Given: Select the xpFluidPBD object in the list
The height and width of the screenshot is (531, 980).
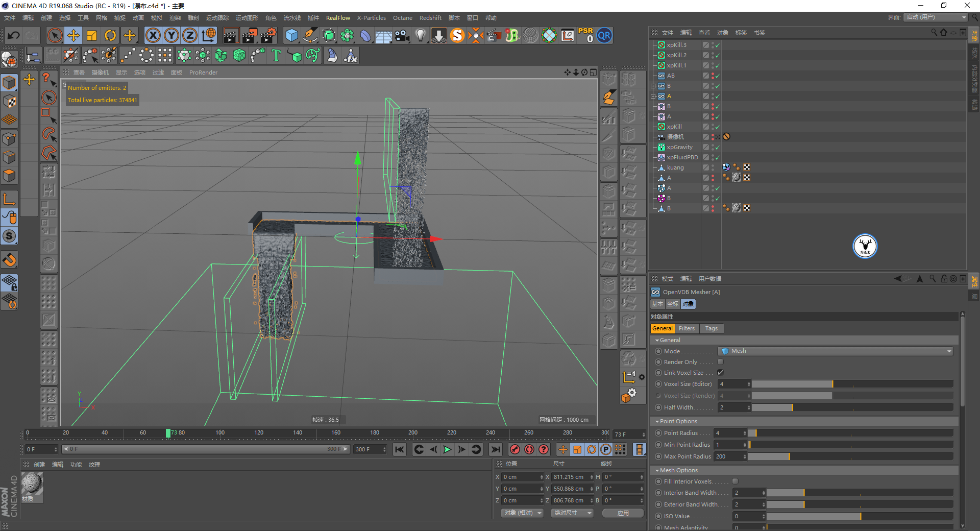Looking at the screenshot, I should [682, 157].
